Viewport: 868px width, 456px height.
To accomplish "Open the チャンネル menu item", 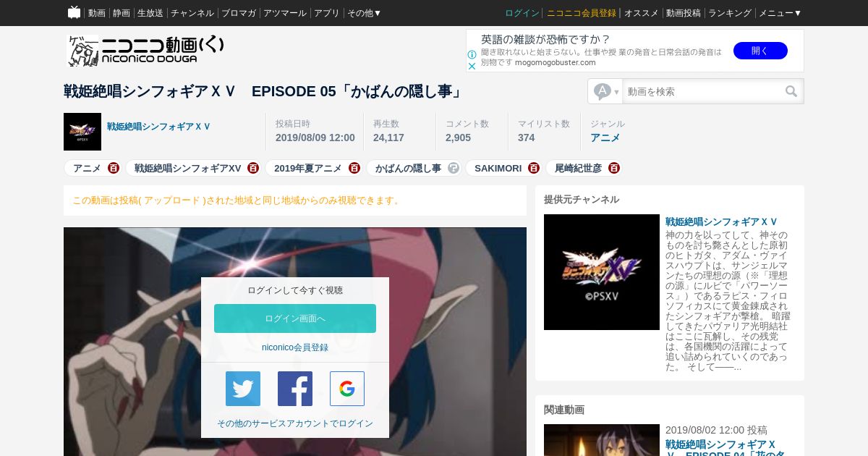I will tap(192, 13).
